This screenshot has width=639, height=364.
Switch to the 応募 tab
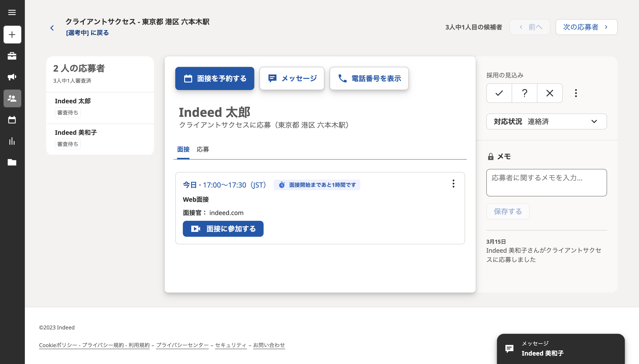pyautogui.click(x=203, y=149)
